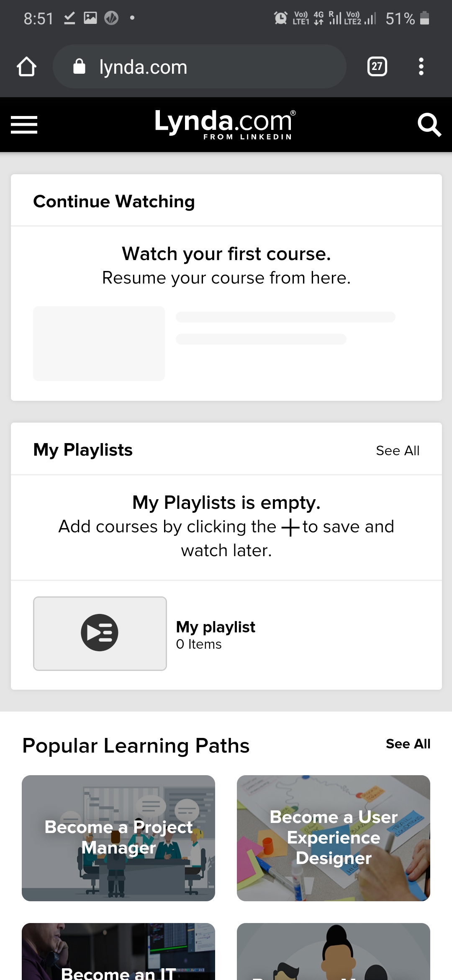Open the browser tab switcher showing 27
This screenshot has width=452, height=980.
pyautogui.click(x=377, y=67)
